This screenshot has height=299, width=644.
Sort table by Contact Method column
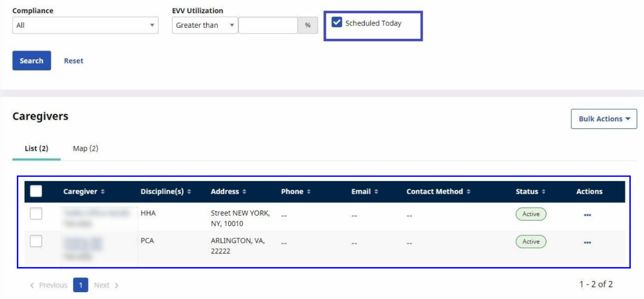[438, 192]
